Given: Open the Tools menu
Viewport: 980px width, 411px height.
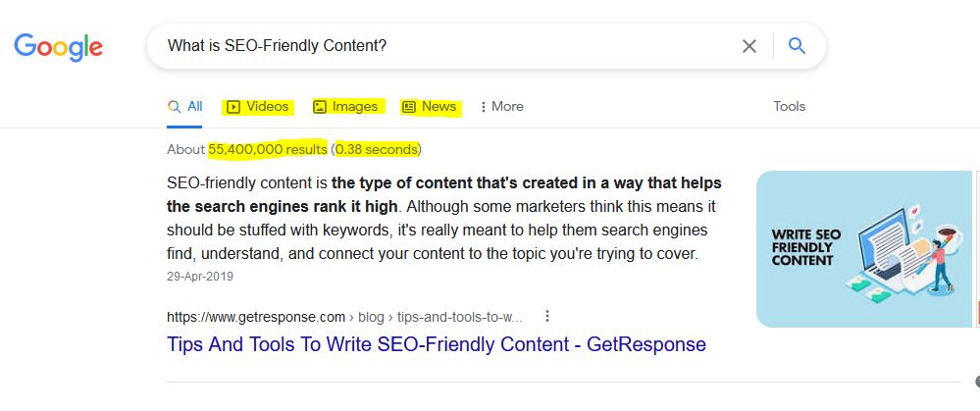Looking at the screenshot, I should tap(789, 106).
